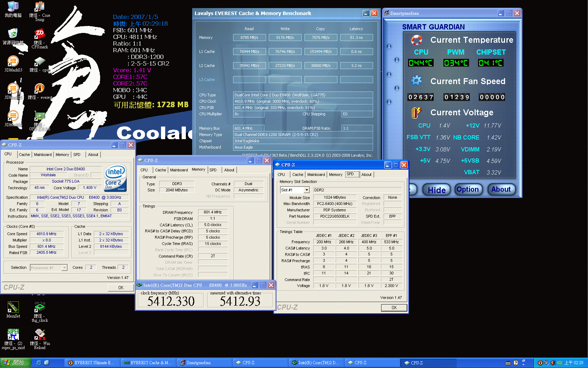The height and width of the screenshot is (368, 588).
Task: Click the Part Number PDC22G8500ELK field
Action: pyautogui.click(x=335, y=216)
